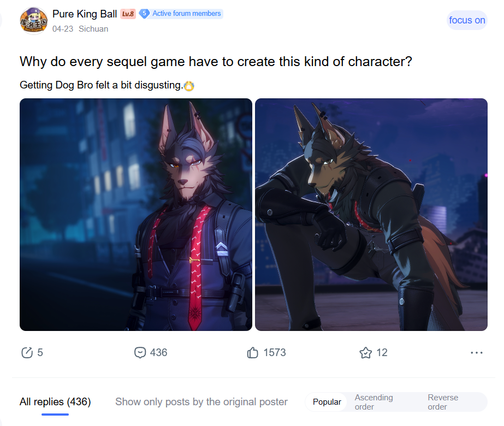This screenshot has height=426, width=504.
Task: Click the share icon with count 5
Action: point(27,353)
